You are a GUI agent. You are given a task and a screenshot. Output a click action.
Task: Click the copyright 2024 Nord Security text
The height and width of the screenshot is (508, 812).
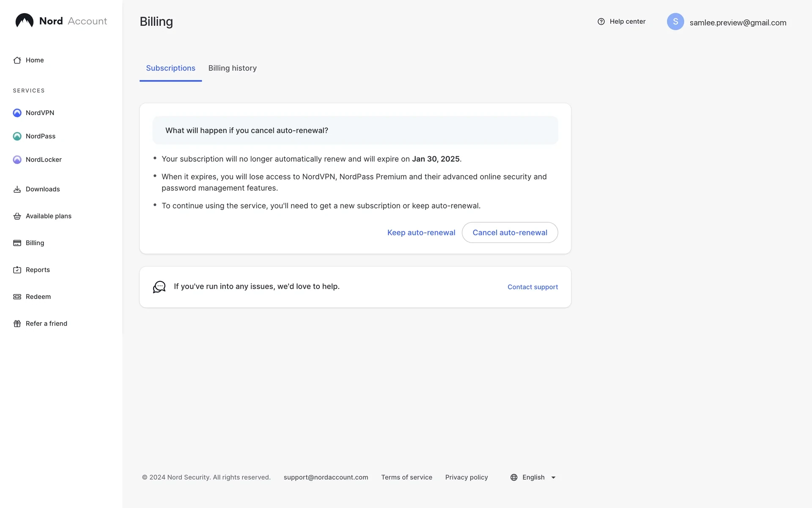206,478
